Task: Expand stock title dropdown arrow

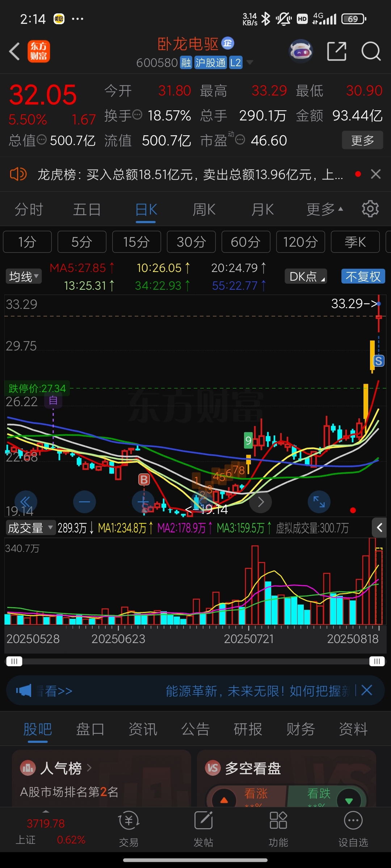Action: [249, 63]
